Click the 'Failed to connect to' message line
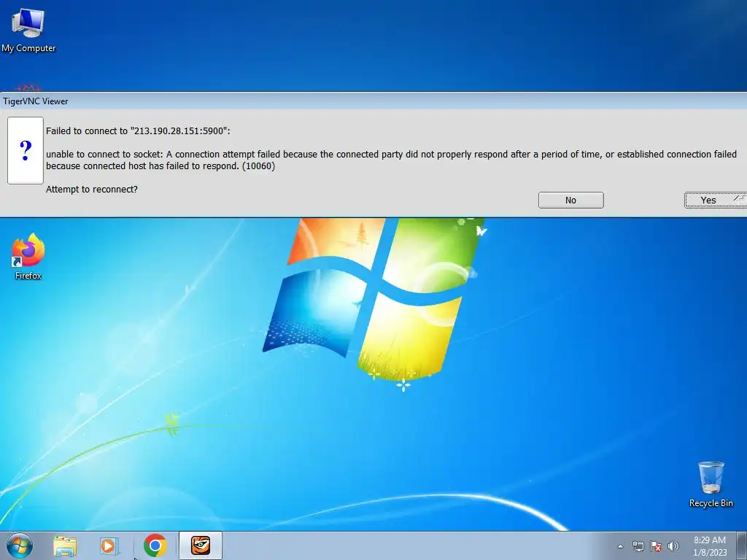 [x=138, y=131]
